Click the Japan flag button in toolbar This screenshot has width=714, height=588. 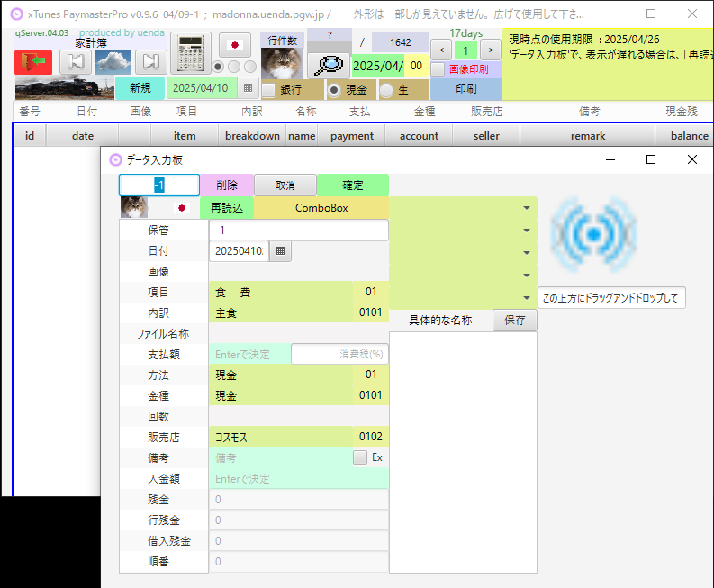coord(235,45)
